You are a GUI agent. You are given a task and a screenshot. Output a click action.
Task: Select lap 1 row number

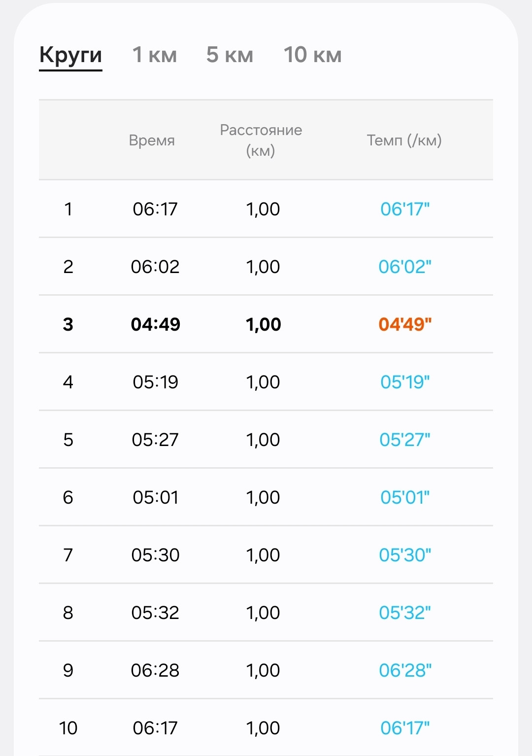tap(68, 209)
